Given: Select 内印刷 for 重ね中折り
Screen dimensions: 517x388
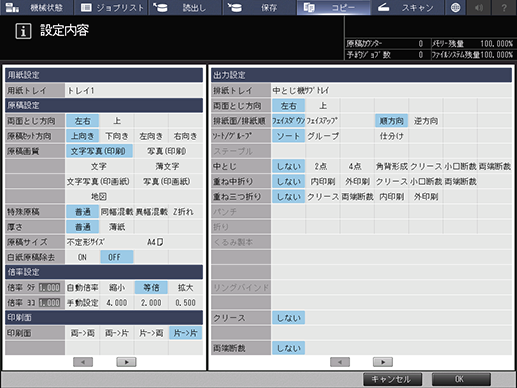Looking at the screenshot, I should pos(323,181).
